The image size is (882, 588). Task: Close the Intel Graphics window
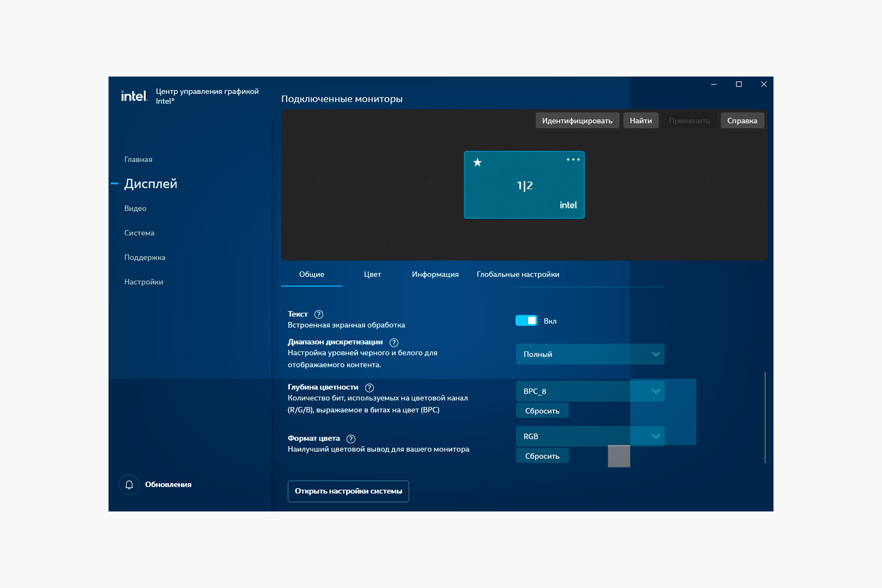coord(764,84)
